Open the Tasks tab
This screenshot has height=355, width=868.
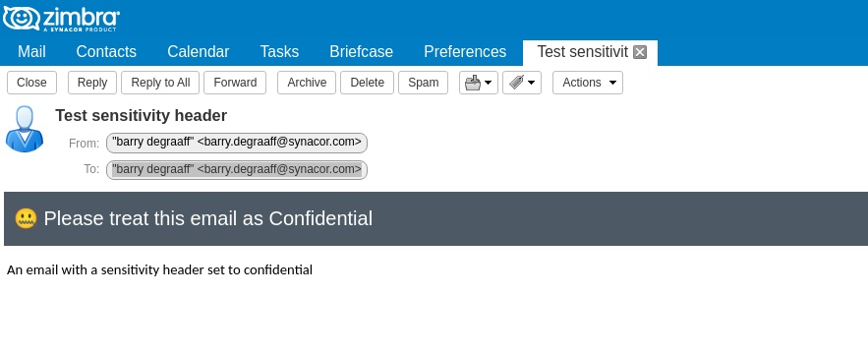279,51
